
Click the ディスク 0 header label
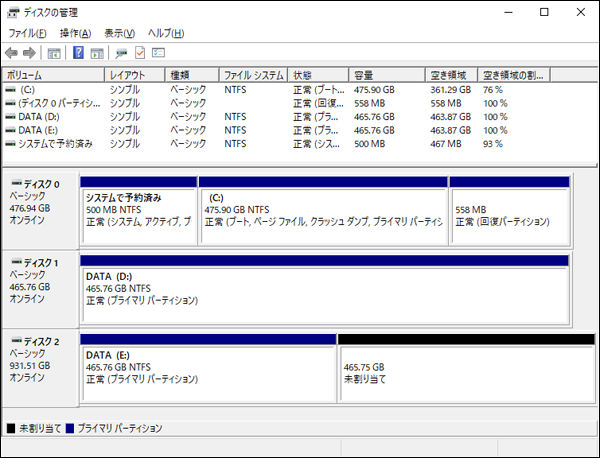(x=42, y=184)
